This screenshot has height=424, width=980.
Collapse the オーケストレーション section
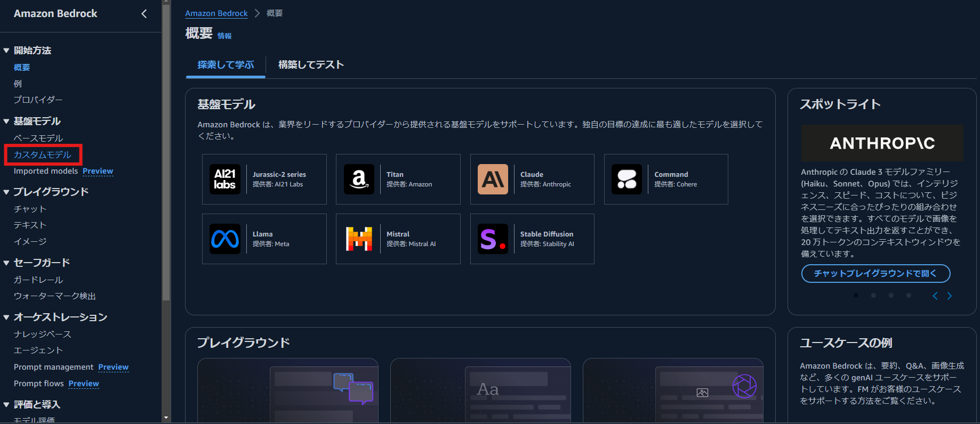[6, 317]
